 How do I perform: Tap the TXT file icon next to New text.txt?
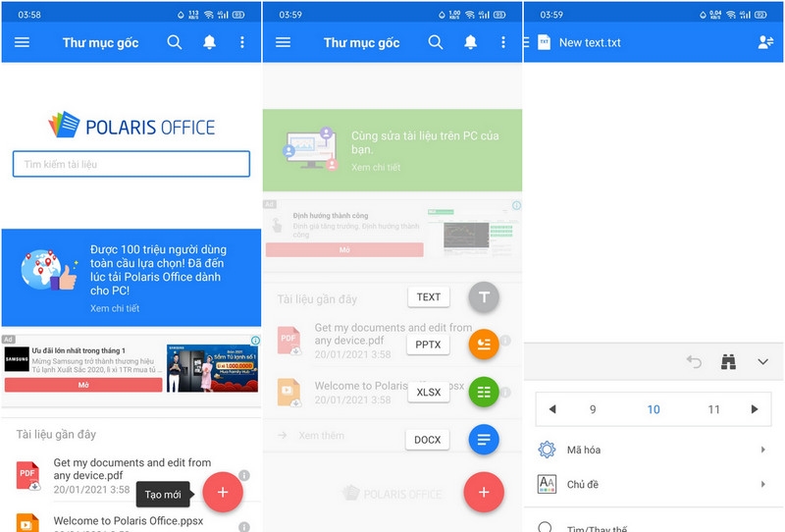(545, 42)
